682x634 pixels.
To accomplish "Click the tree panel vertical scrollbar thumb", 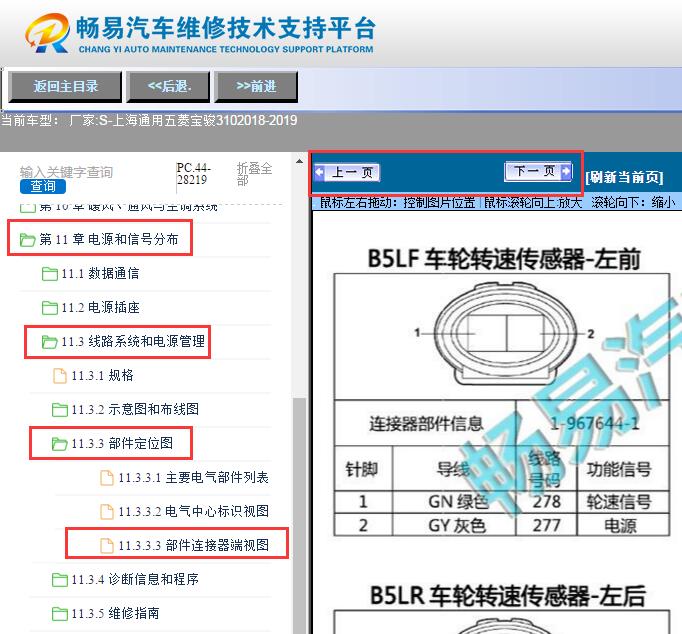I will 299,515.
